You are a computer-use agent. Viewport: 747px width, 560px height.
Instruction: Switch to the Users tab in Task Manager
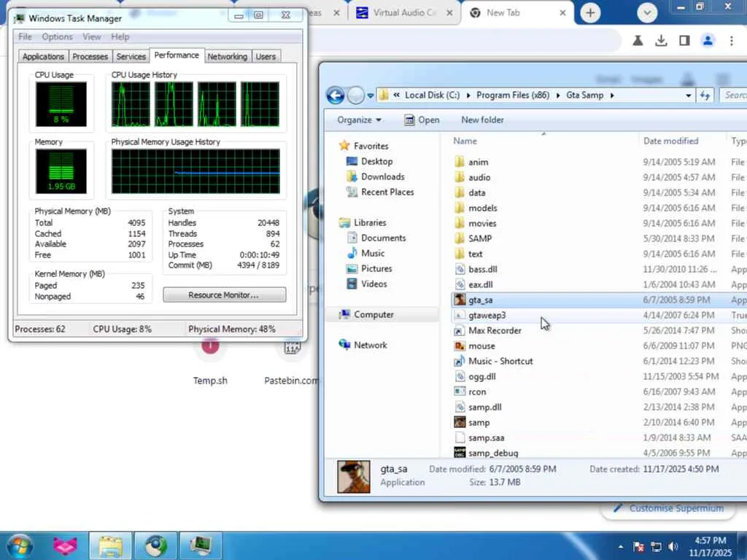point(266,56)
